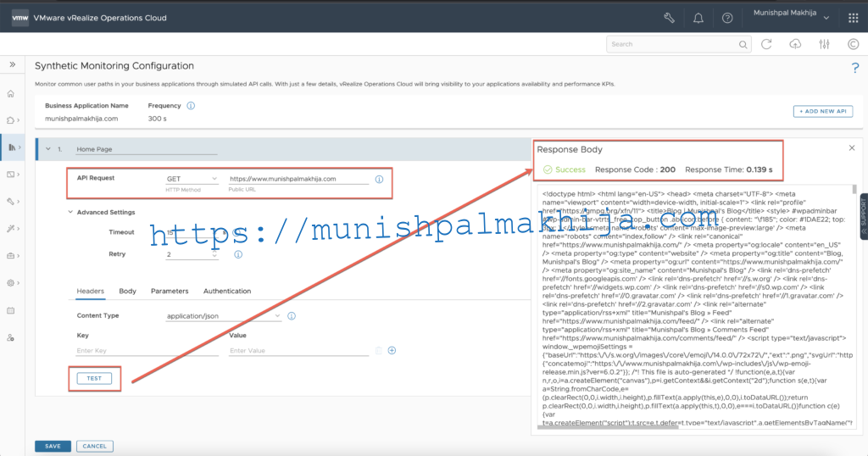Click the Enter Key input field
The image size is (868, 456).
click(x=147, y=350)
